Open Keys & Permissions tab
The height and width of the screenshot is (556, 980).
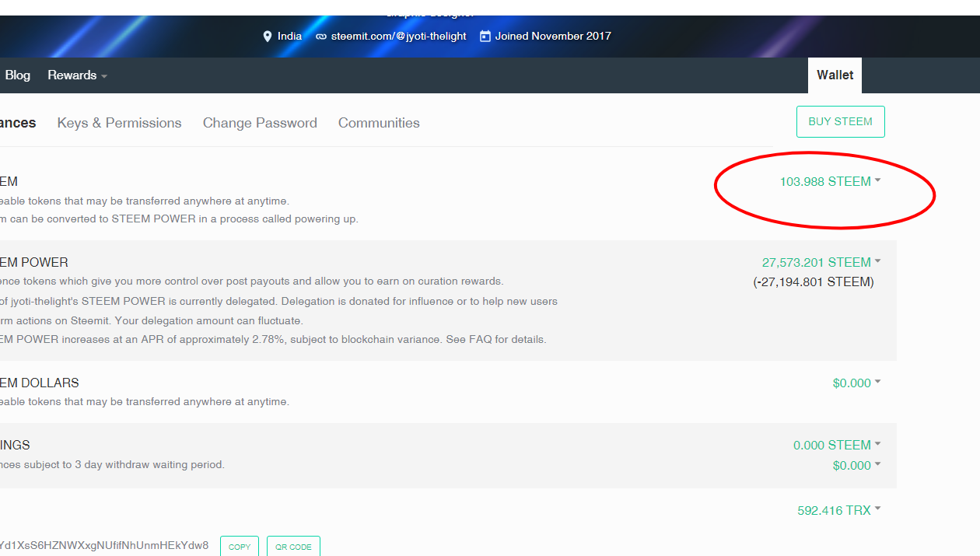pos(119,123)
